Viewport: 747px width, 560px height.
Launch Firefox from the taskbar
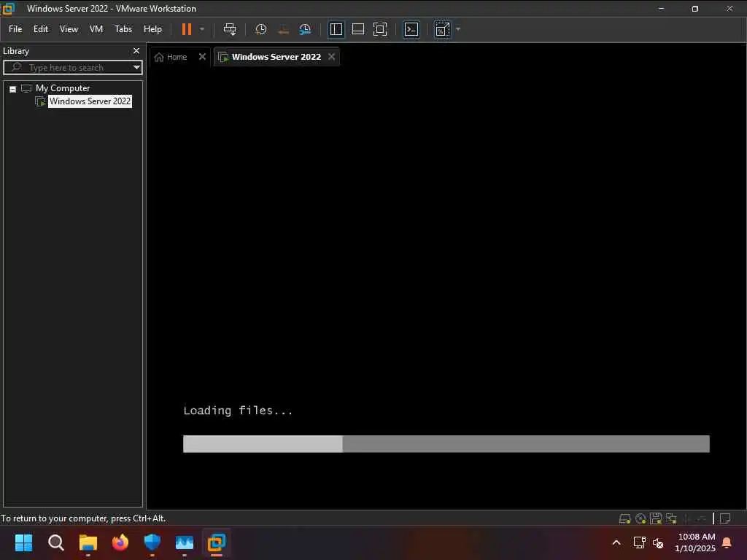(x=120, y=542)
